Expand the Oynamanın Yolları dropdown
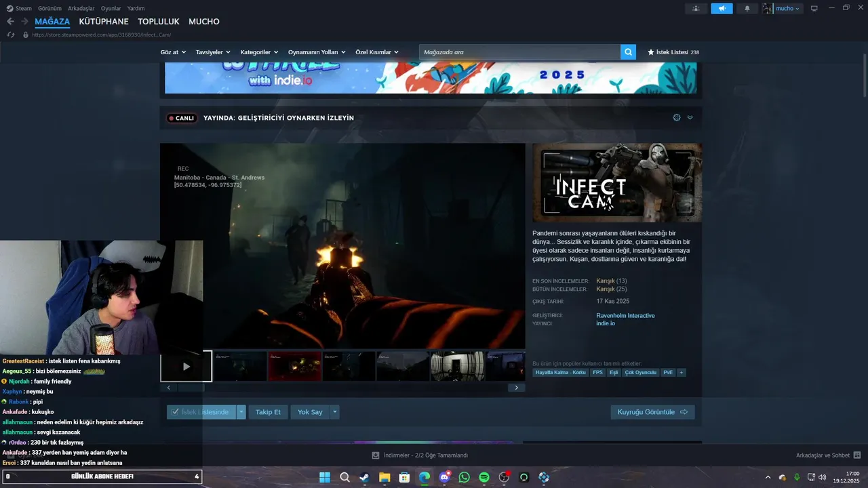The height and width of the screenshot is (488, 868). pos(317,52)
